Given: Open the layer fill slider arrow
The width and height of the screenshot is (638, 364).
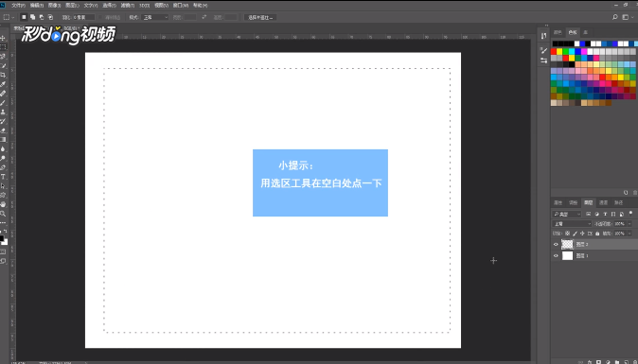Looking at the screenshot, I should point(629,234).
